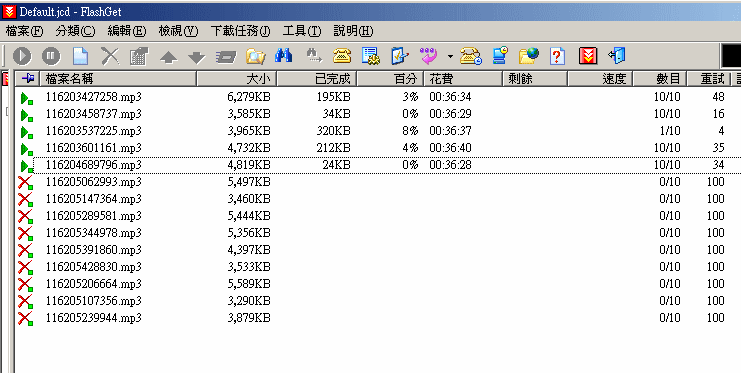Screen dimensions: 741x373
Task: Click the question mark help icon
Action: 558,56
